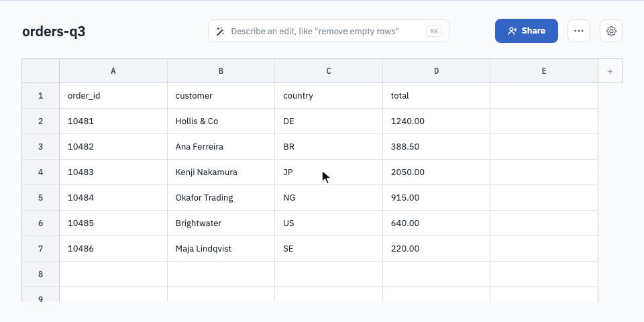Select row 7 header

tap(41, 248)
